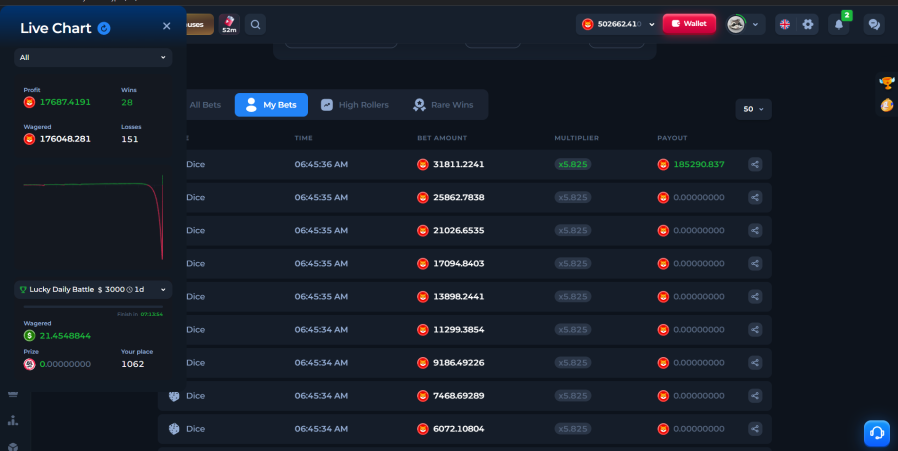The width and height of the screenshot is (898, 451).
Task: Open the notifications bell
Action: tap(838, 25)
